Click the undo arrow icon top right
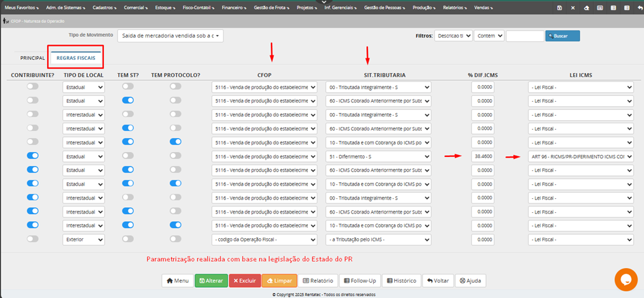Screen dimensions: 644x298 click(641, 7)
